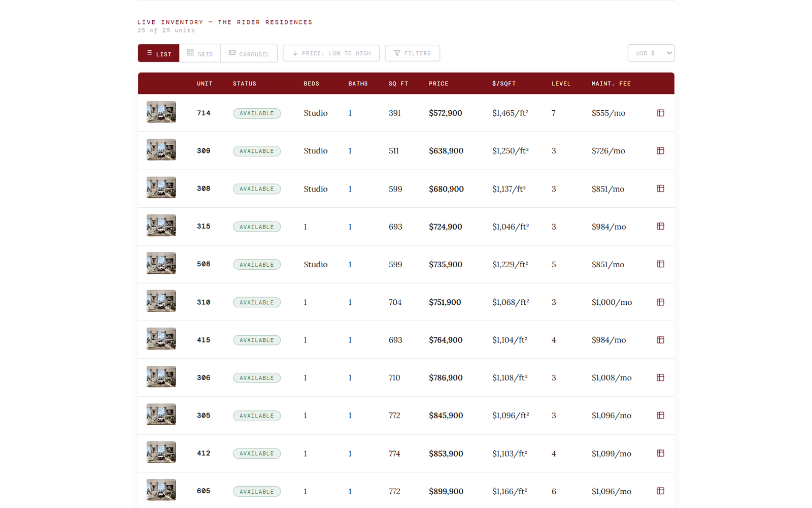Click price $638,900

coord(446,151)
